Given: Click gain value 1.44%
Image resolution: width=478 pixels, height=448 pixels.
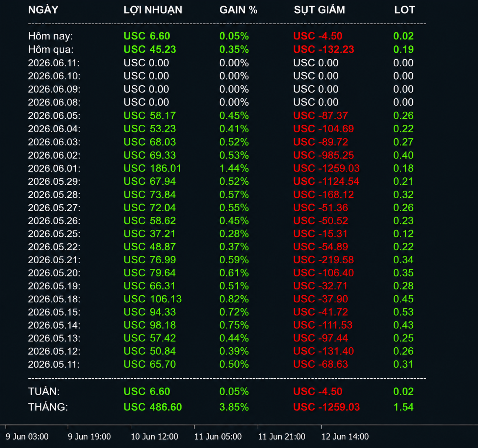Looking at the screenshot, I should (234, 168).
